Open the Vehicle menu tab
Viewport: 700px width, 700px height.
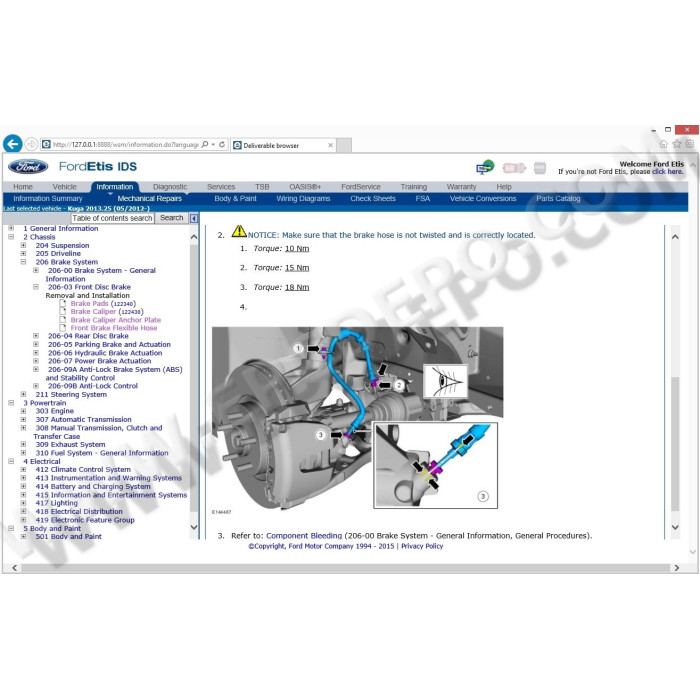[65, 187]
